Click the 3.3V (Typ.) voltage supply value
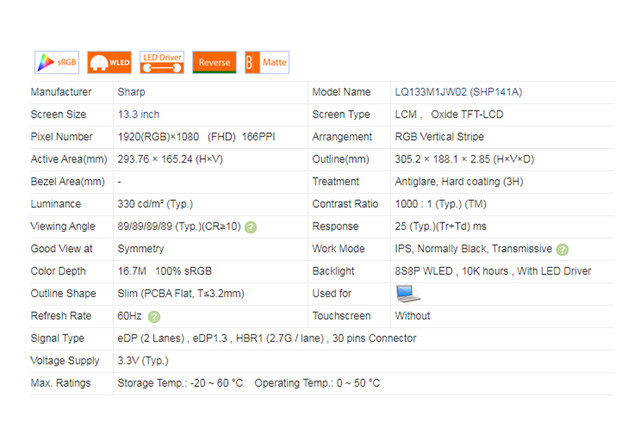 143,361
